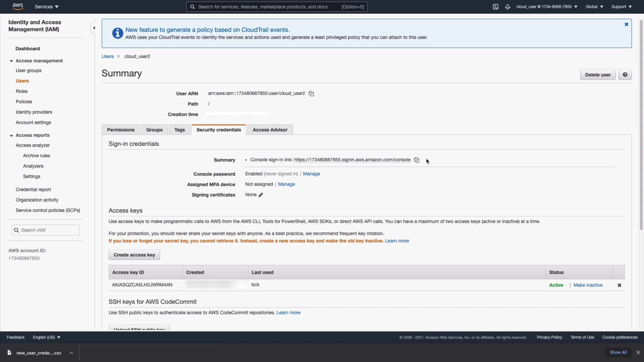This screenshot has height=362, width=644.
Task: Open download options for new_user_crede csv
Action: tap(71, 353)
